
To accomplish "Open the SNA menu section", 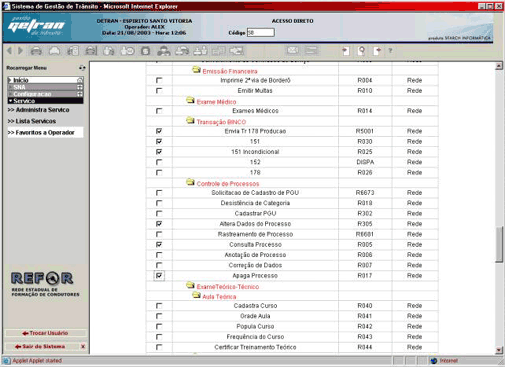I will pos(45,87).
